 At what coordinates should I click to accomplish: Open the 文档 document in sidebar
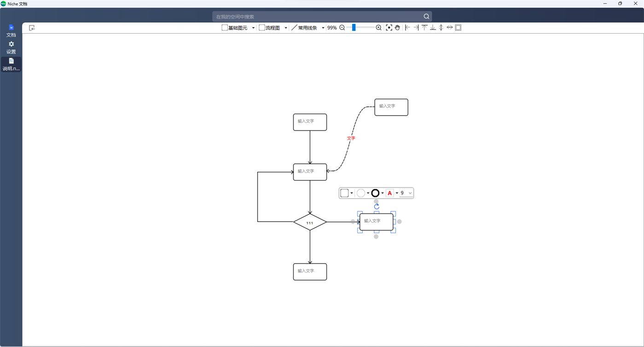point(11,30)
